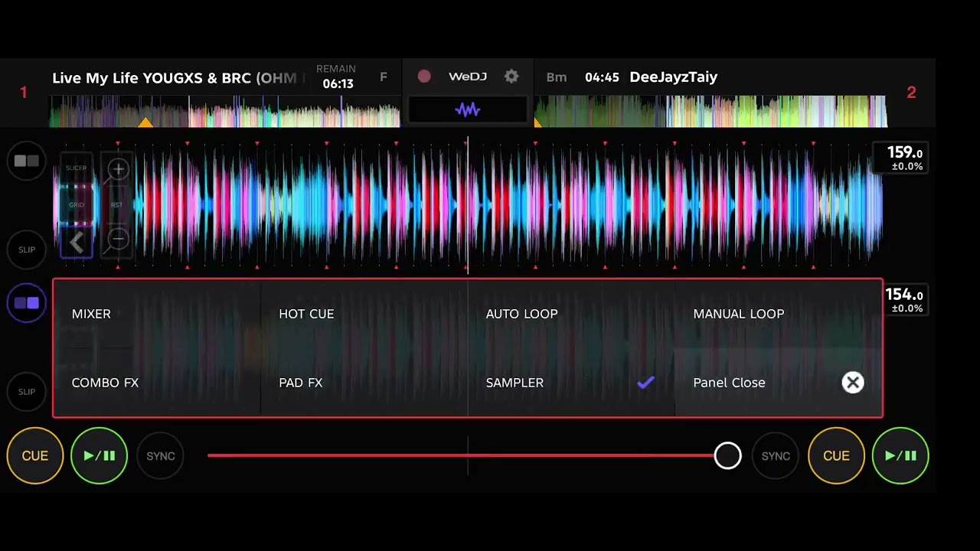980x551 pixels.
Task: Click the WeDJ logo
Action: pos(468,77)
